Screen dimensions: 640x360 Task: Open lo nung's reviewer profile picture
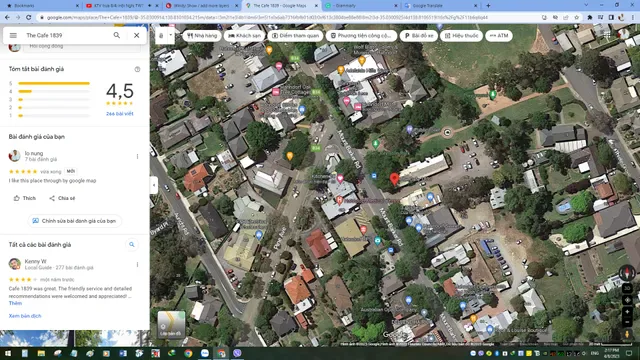coord(15,156)
